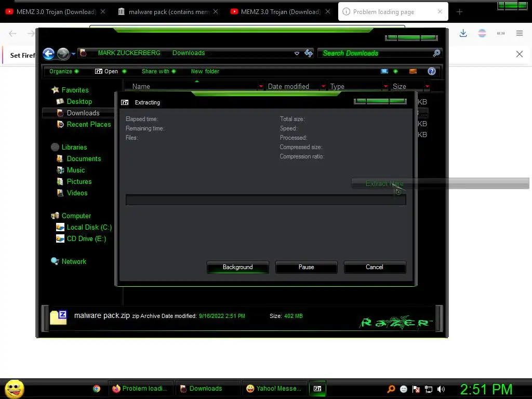Image resolution: width=532 pixels, height=399 pixels.
Task: Select Network in navigation pane
Action: [x=69, y=262]
